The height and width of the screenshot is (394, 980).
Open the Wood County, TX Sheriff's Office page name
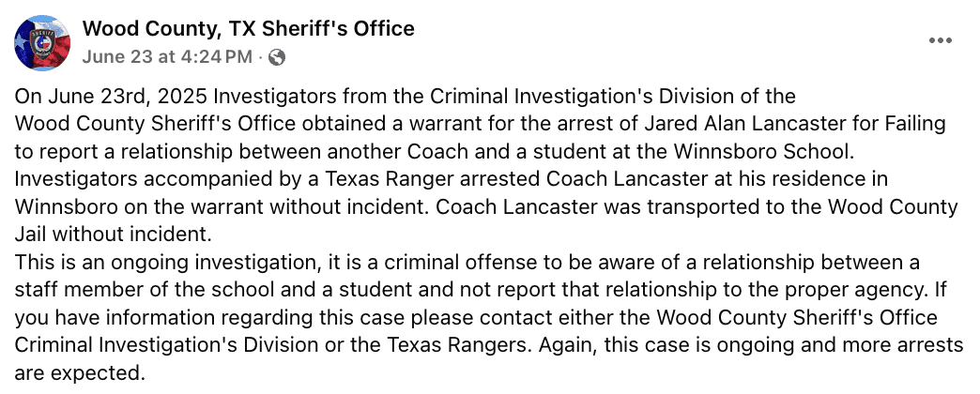(x=248, y=28)
